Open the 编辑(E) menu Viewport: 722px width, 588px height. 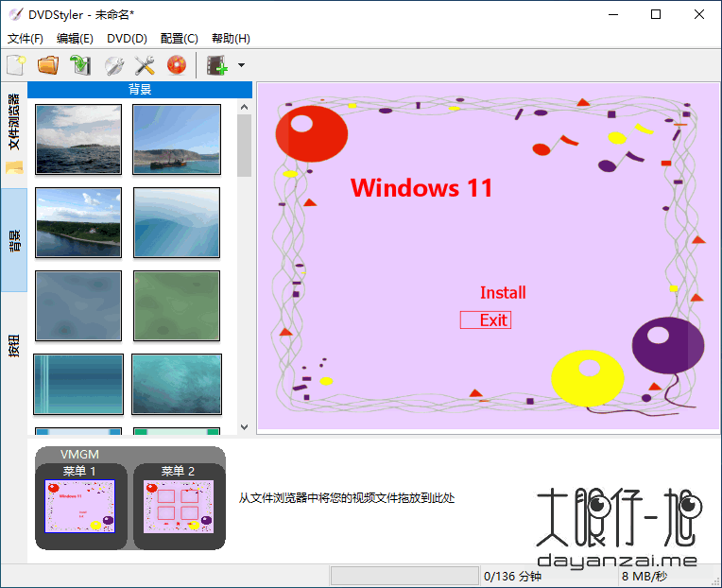(x=75, y=38)
